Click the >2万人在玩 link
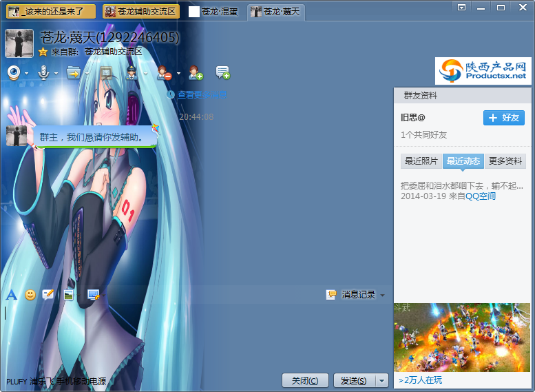The width and height of the screenshot is (535, 392). [420, 380]
